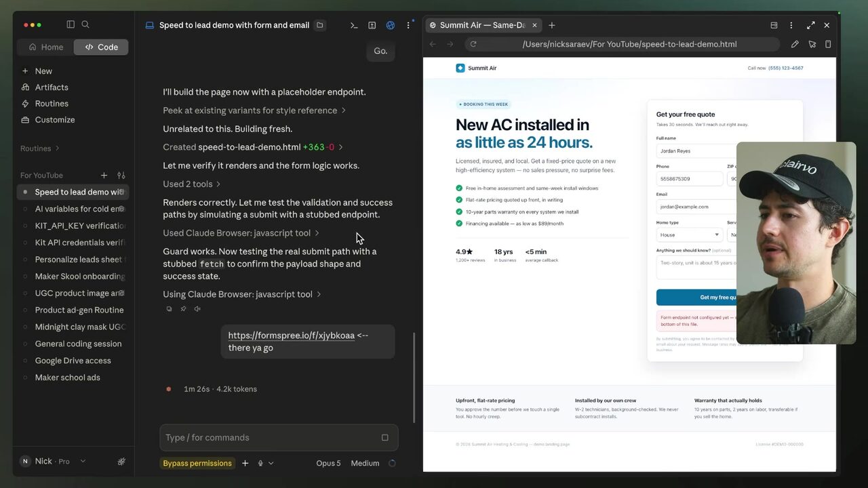Activate the element picker cursor icon

812,44
